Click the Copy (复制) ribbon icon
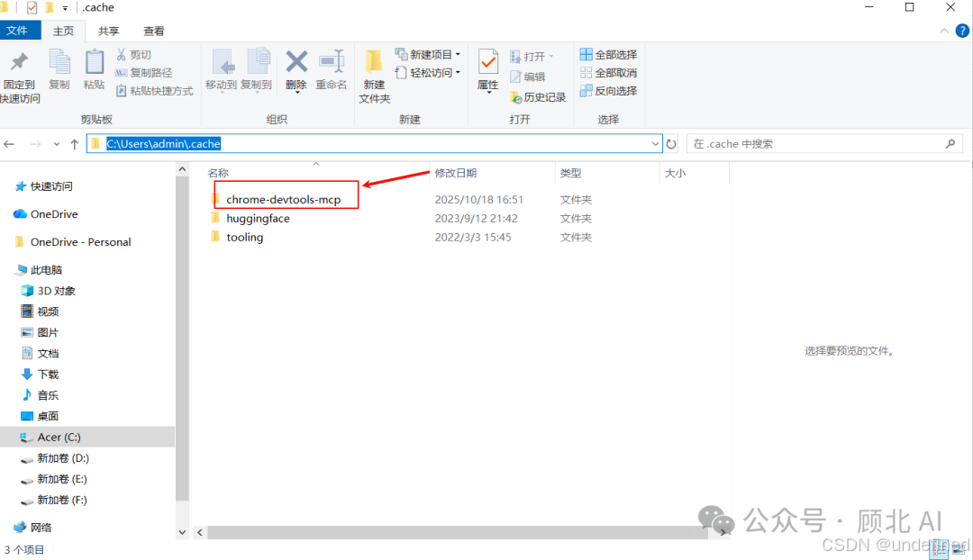The width and height of the screenshot is (973, 560). coord(59,63)
